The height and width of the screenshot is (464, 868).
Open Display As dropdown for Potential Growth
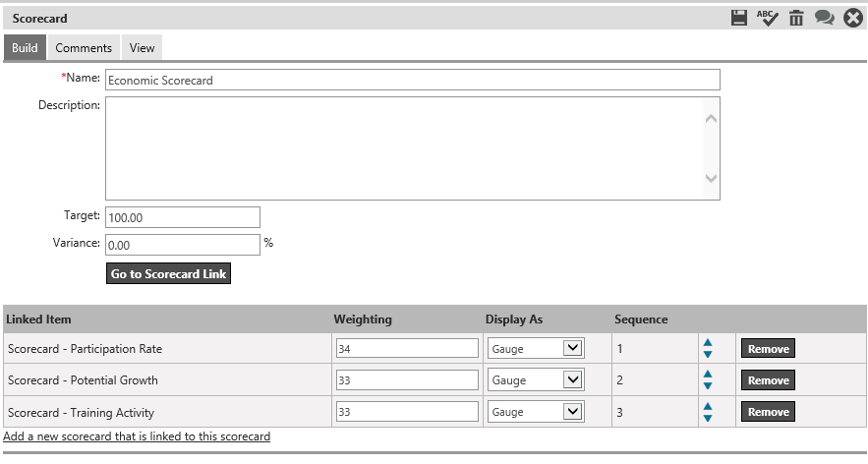coord(536,380)
